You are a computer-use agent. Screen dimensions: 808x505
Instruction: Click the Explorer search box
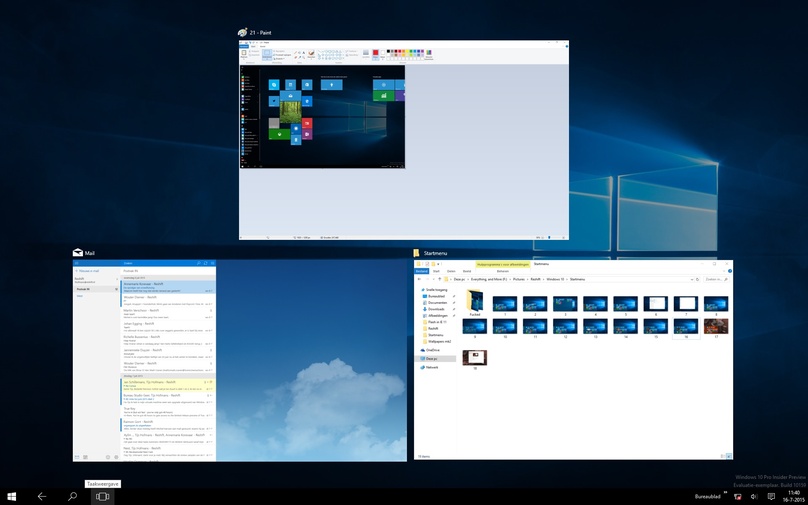pyautogui.click(x=716, y=279)
